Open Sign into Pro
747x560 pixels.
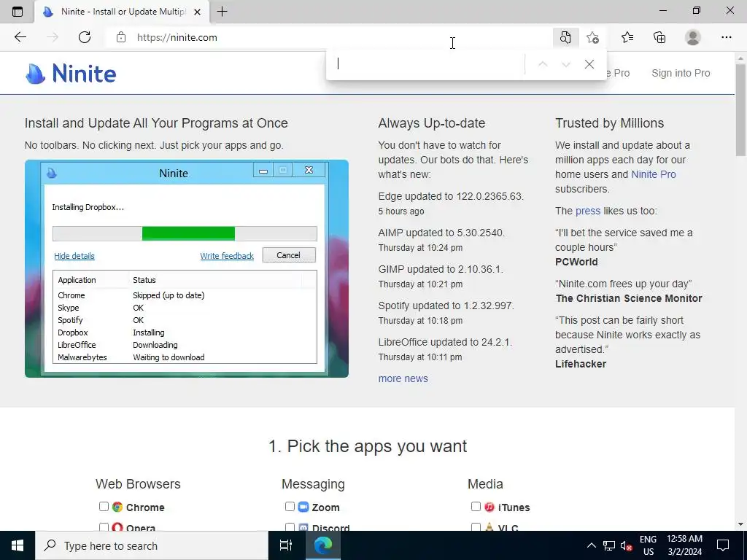click(x=681, y=73)
